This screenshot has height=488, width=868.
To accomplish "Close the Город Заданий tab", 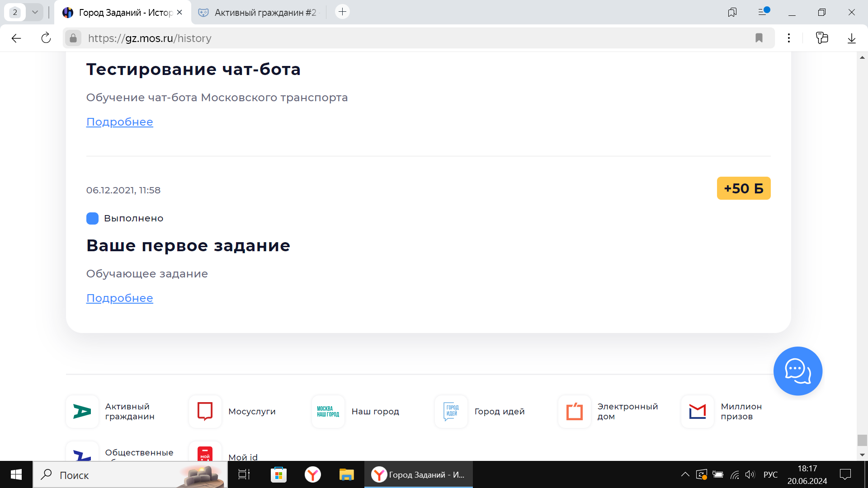I will (x=179, y=12).
